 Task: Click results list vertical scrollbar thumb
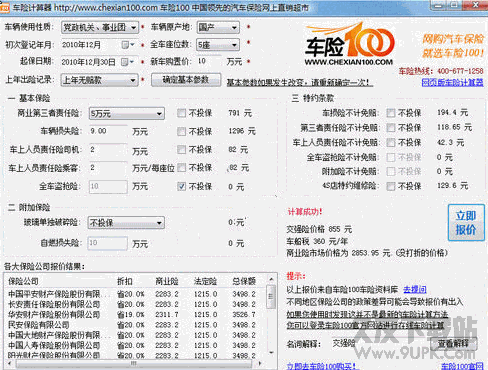(x=271, y=296)
